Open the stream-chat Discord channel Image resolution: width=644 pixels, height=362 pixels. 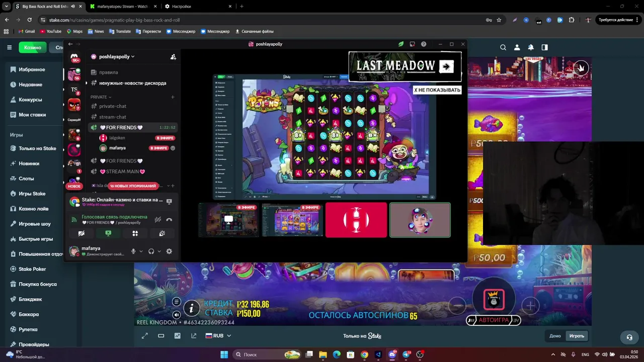click(113, 117)
